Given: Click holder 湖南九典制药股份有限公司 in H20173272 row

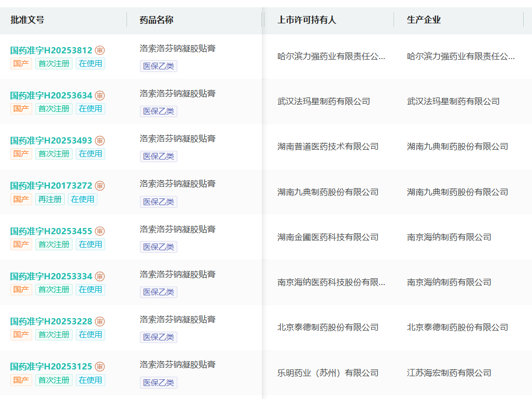Looking at the screenshot, I should click(x=328, y=192).
